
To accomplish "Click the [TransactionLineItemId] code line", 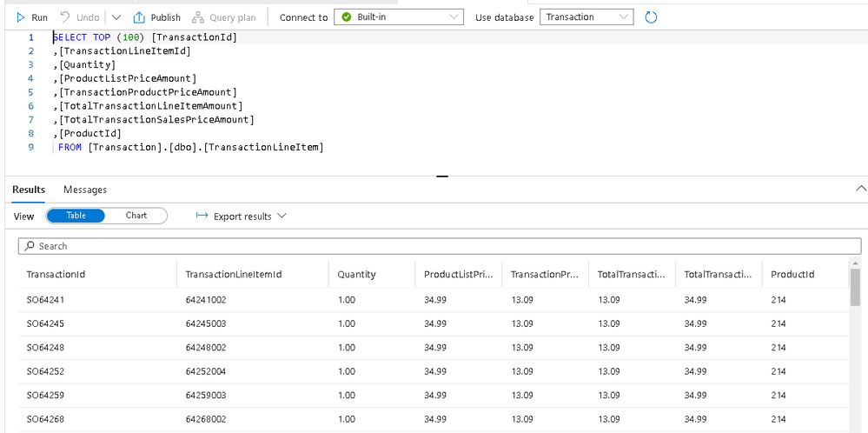I will click(122, 51).
